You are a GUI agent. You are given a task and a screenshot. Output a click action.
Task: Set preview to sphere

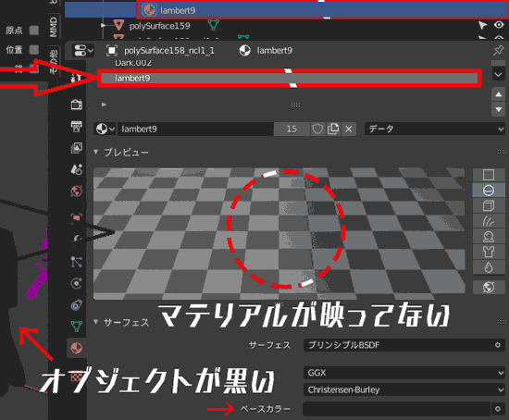coord(489,191)
